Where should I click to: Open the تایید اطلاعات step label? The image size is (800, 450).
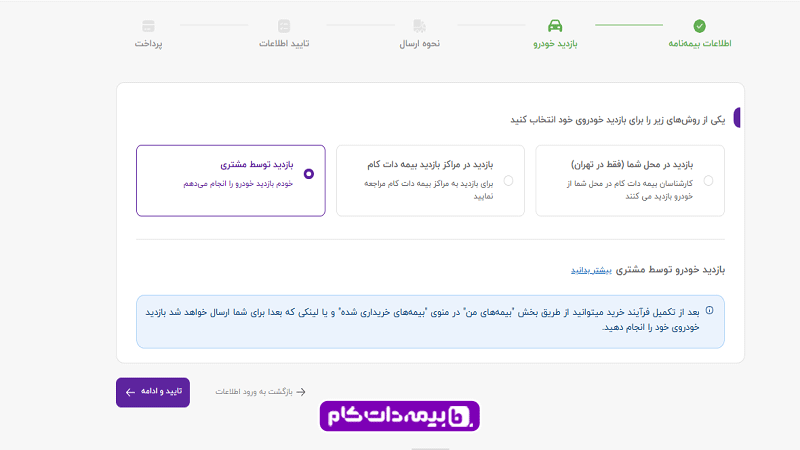pos(284,43)
